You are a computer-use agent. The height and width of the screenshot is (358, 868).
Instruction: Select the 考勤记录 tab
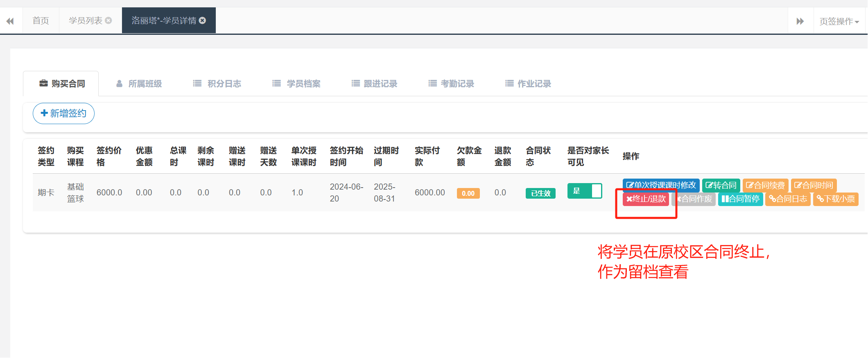(451, 84)
